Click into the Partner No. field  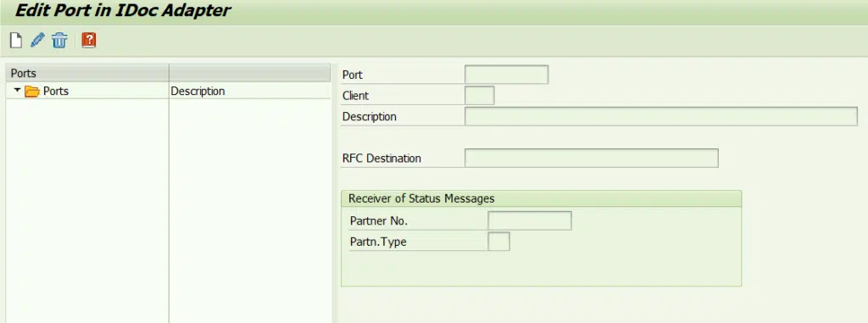[x=530, y=220]
